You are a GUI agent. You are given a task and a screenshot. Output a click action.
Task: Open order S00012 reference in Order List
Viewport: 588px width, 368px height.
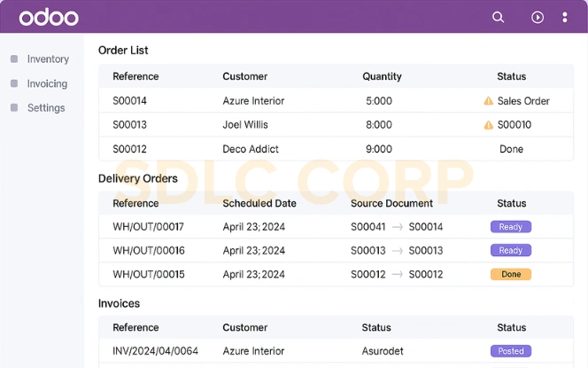tap(130, 149)
